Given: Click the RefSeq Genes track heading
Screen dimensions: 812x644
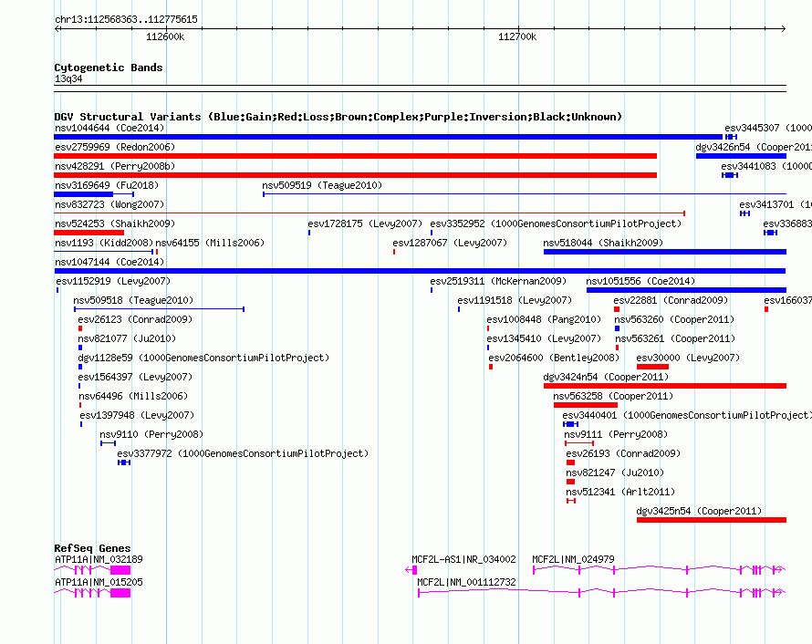Looking at the screenshot, I should [92, 547].
